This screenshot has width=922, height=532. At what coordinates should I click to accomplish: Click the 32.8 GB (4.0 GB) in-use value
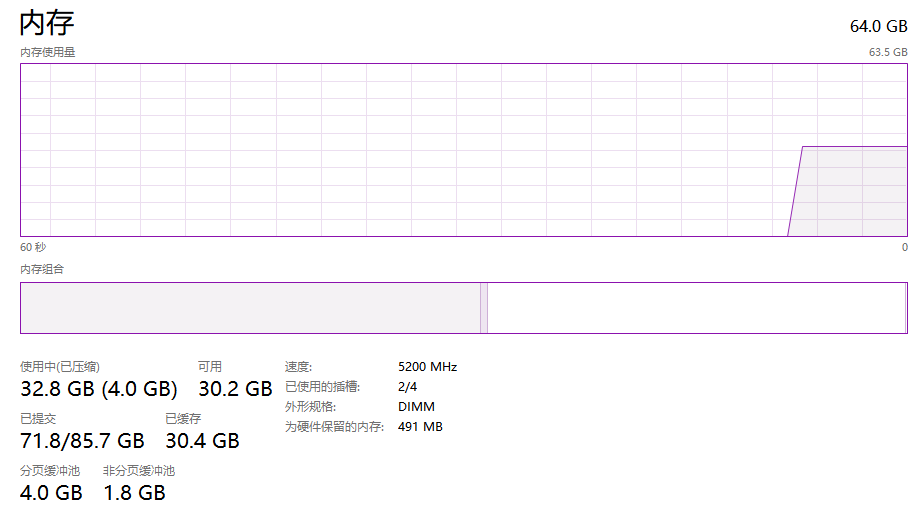tap(99, 389)
